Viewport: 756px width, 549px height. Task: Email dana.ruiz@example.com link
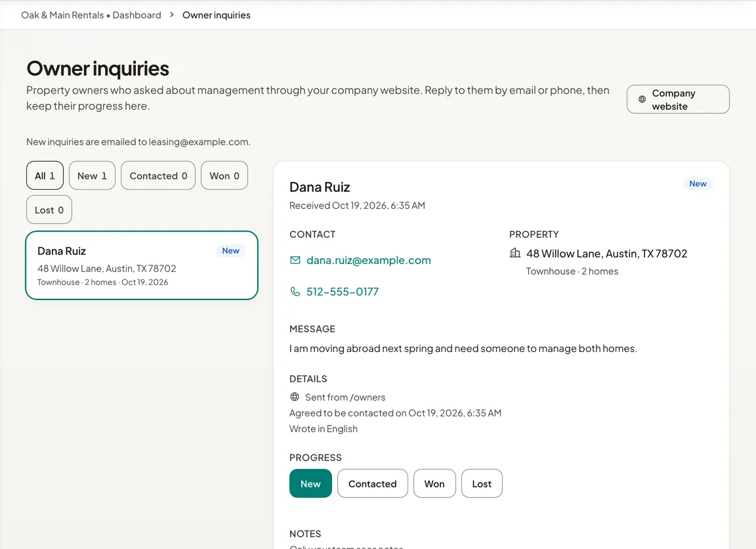click(x=369, y=261)
